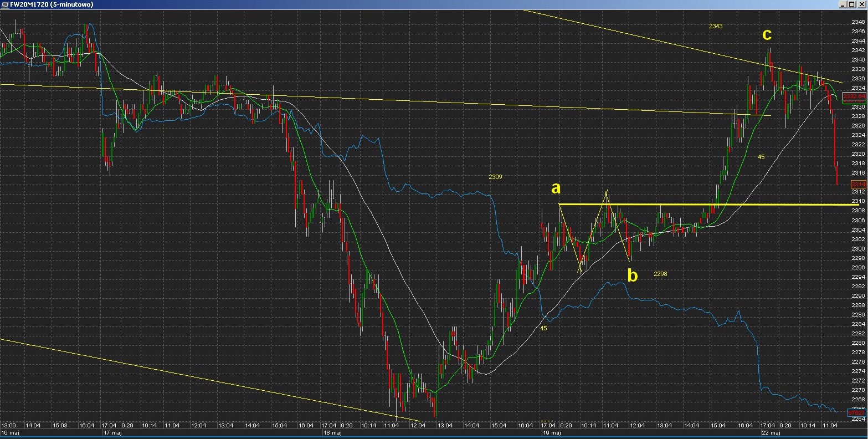Select the yellow wave label 'c'

click(x=767, y=34)
